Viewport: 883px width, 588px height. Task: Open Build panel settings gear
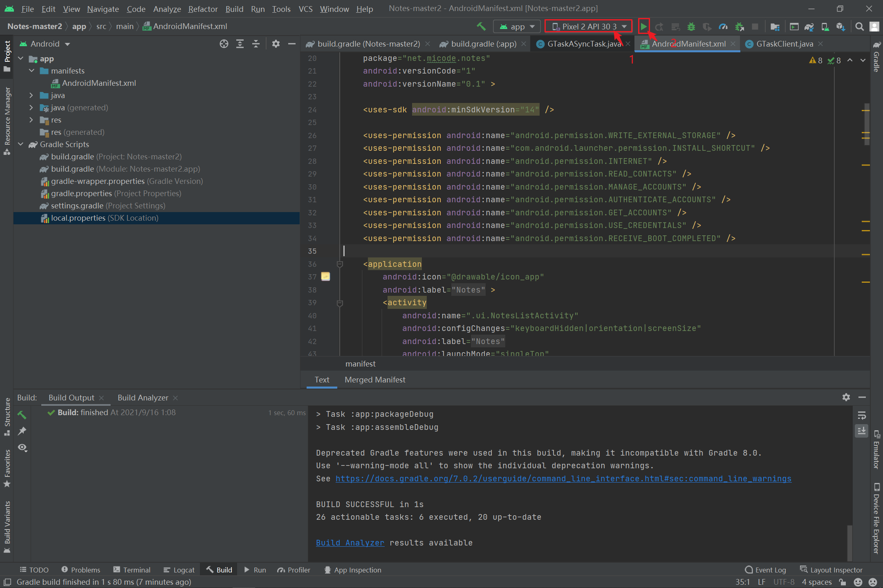[x=846, y=397]
